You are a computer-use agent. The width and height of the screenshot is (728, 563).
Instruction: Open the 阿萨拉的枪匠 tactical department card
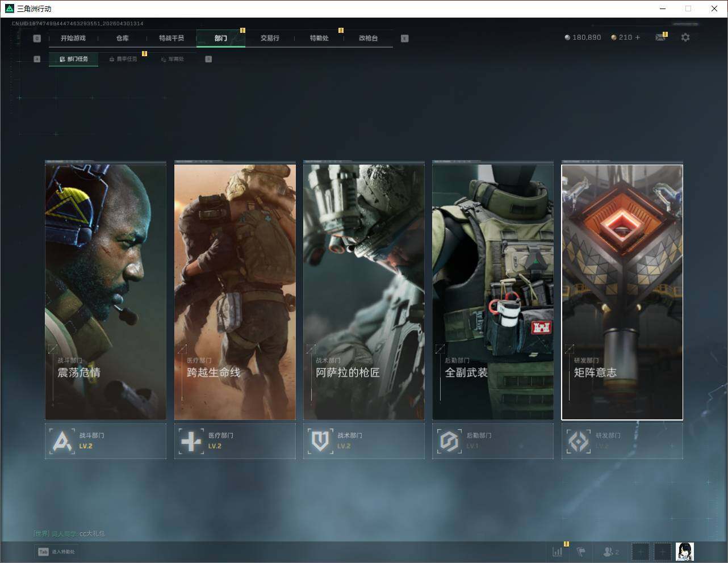pos(364,292)
